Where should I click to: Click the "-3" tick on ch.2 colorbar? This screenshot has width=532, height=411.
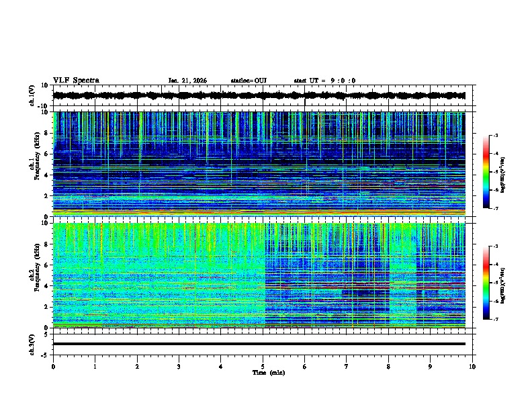coord(496,246)
